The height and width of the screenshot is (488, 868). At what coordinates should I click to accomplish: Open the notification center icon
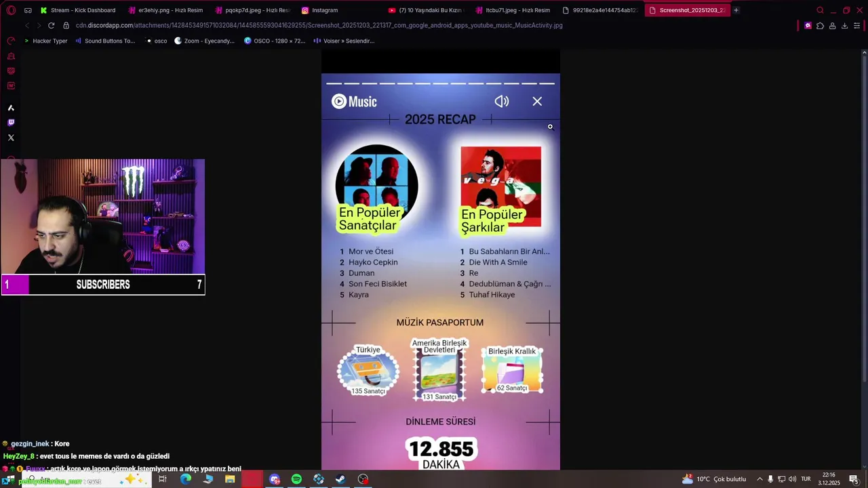click(x=854, y=479)
